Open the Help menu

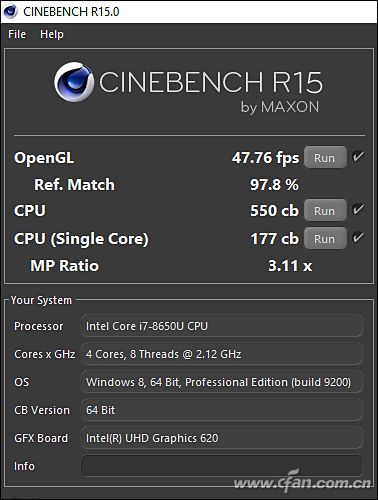point(52,34)
